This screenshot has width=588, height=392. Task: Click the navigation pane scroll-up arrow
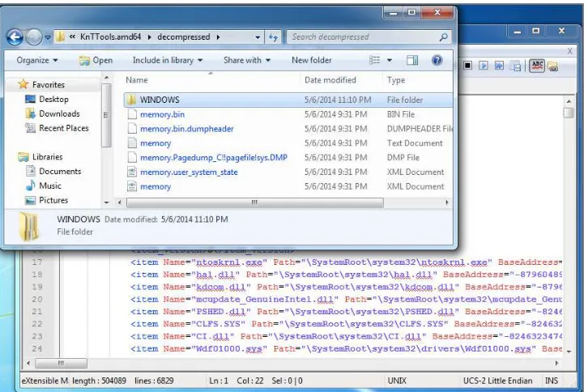coord(106,78)
